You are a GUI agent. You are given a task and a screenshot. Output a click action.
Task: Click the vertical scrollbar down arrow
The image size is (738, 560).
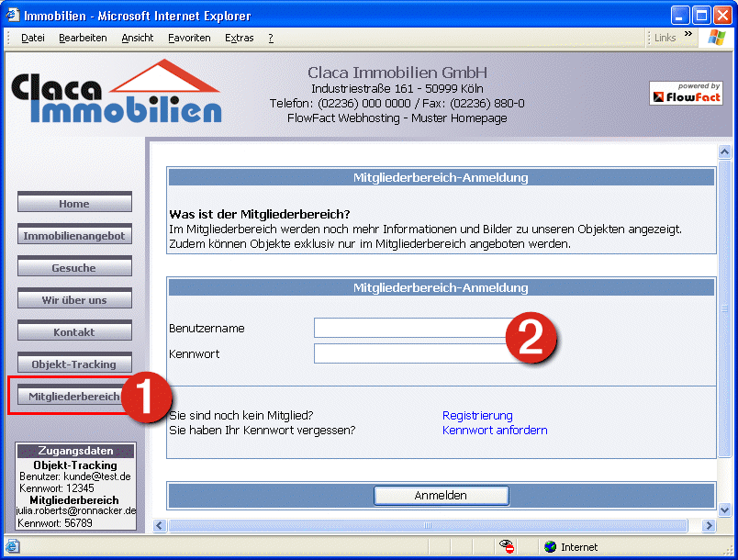(x=724, y=510)
